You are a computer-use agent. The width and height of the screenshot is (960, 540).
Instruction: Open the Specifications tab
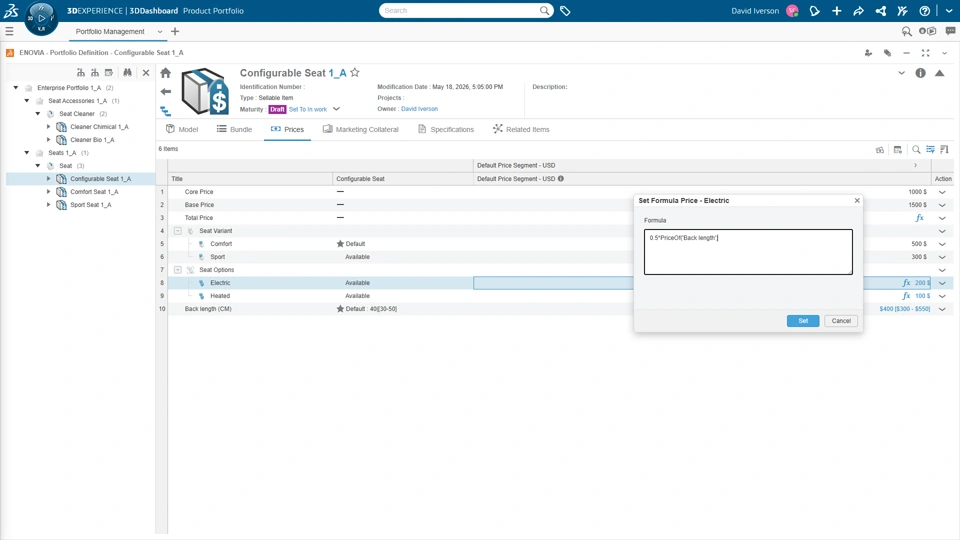click(x=446, y=129)
